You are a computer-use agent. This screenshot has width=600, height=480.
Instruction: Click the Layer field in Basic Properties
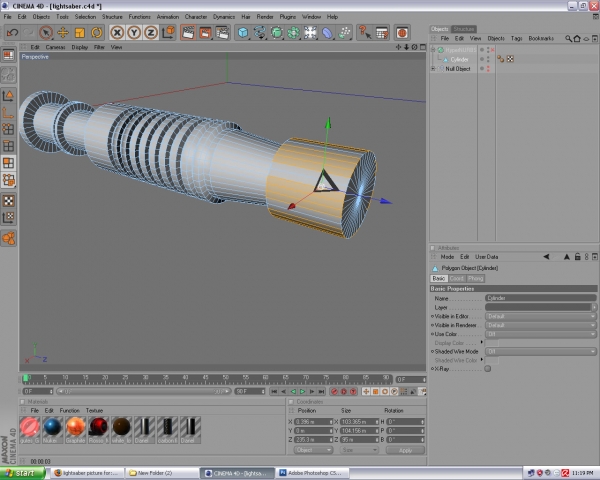[538, 307]
